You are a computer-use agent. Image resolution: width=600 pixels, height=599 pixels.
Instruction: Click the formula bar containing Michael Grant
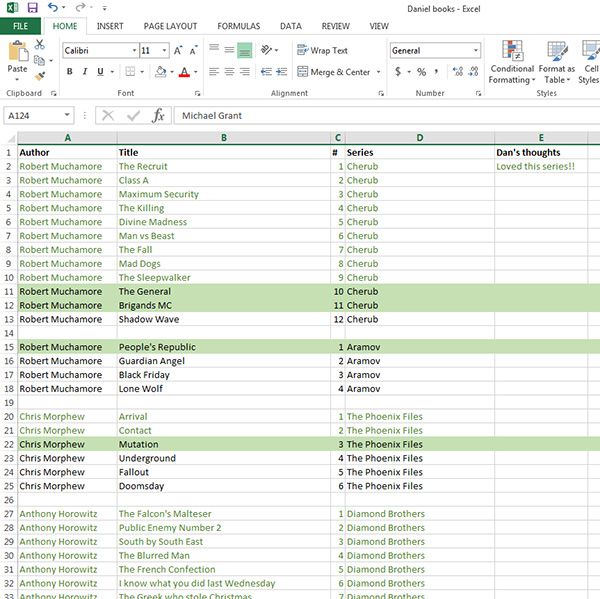pyautogui.click(x=387, y=115)
